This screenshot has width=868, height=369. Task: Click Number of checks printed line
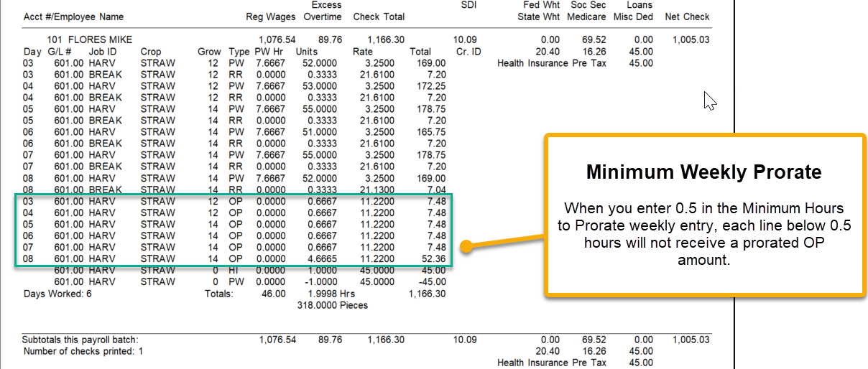coord(83,351)
